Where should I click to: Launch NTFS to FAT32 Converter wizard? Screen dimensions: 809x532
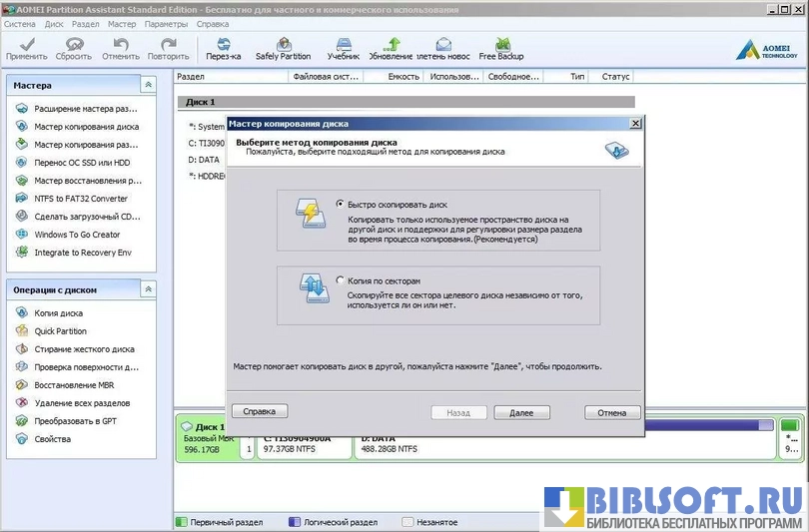click(80, 199)
